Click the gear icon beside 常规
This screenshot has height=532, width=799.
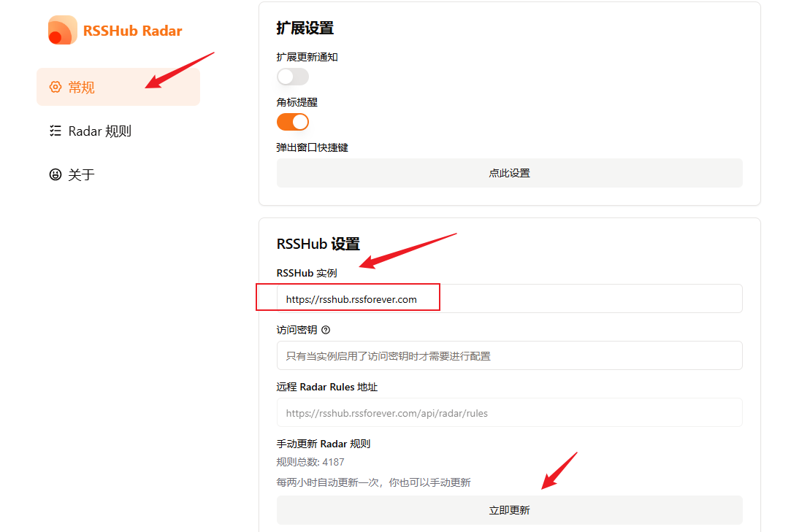[x=56, y=87]
